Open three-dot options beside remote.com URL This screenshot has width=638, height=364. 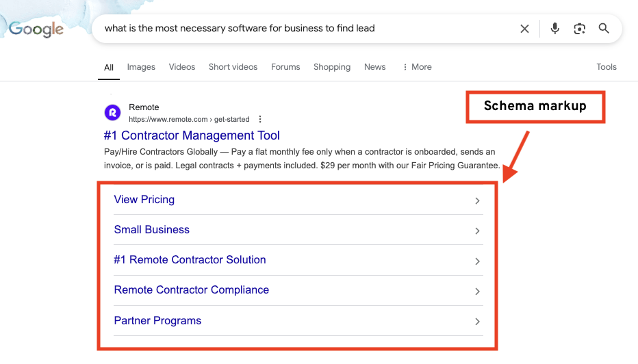260,119
